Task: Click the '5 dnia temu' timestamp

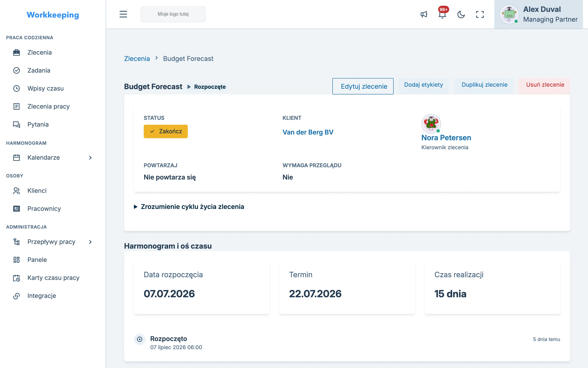Action: click(x=546, y=339)
